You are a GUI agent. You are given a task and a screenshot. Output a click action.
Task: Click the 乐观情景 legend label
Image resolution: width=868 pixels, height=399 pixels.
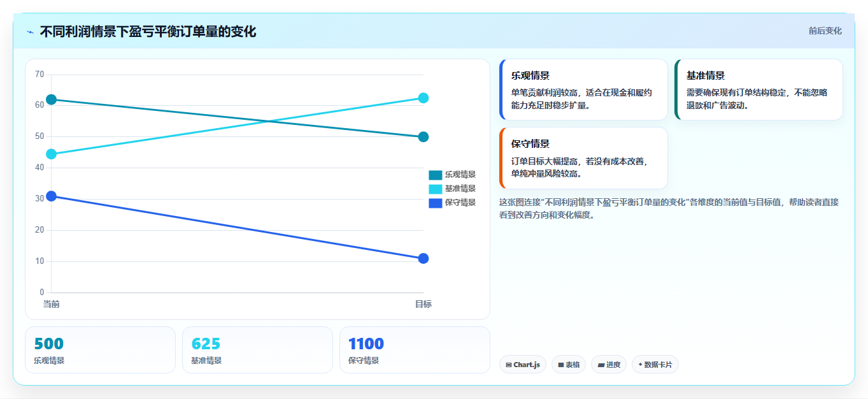[x=460, y=175]
